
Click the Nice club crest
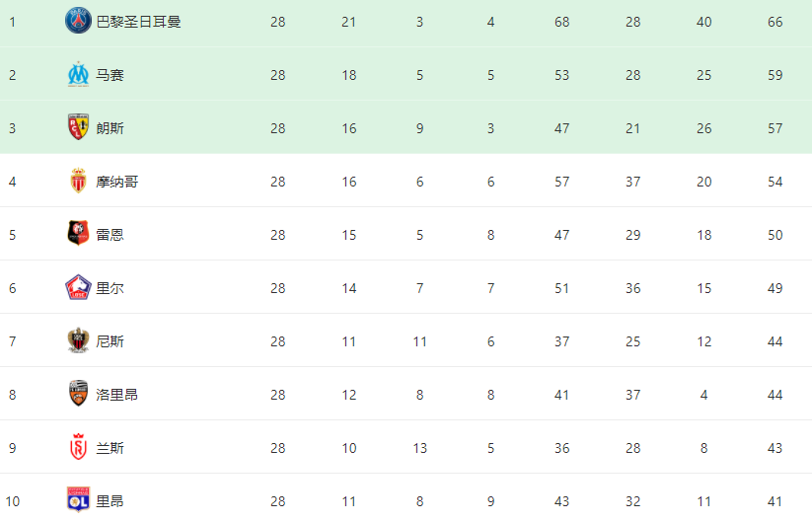(x=78, y=340)
